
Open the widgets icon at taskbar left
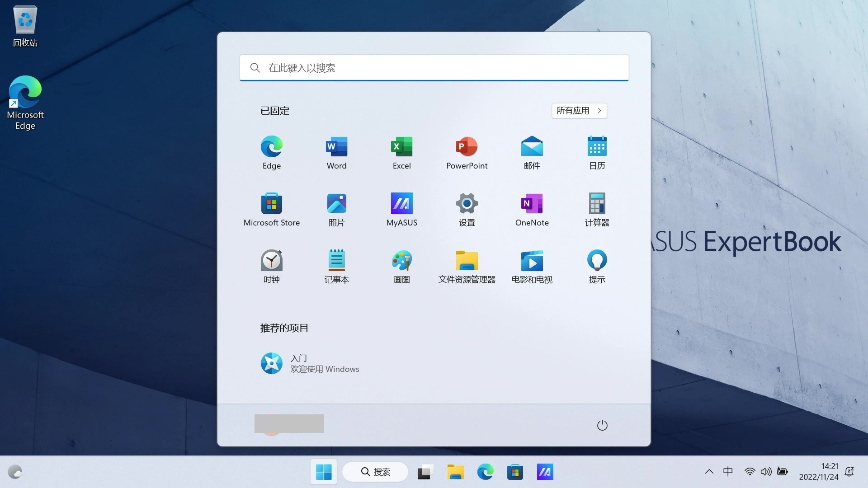point(15,472)
